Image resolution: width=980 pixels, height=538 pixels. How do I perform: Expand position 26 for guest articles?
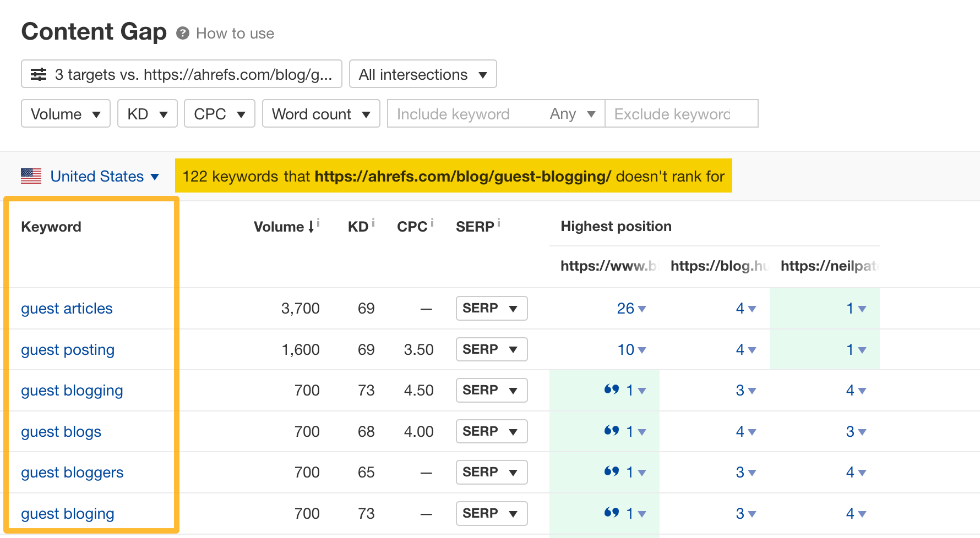[x=631, y=308]
